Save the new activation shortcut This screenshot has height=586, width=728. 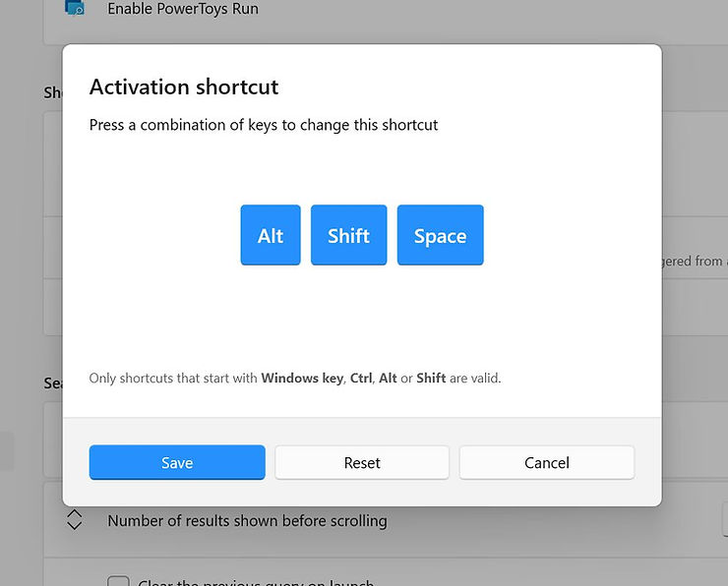177,462
